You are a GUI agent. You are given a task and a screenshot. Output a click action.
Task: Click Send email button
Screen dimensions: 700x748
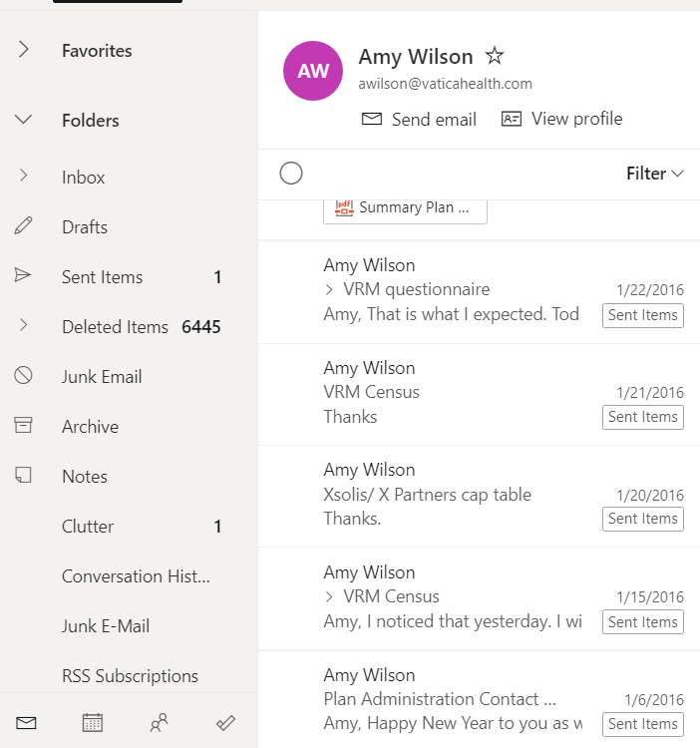pos(419,119)
